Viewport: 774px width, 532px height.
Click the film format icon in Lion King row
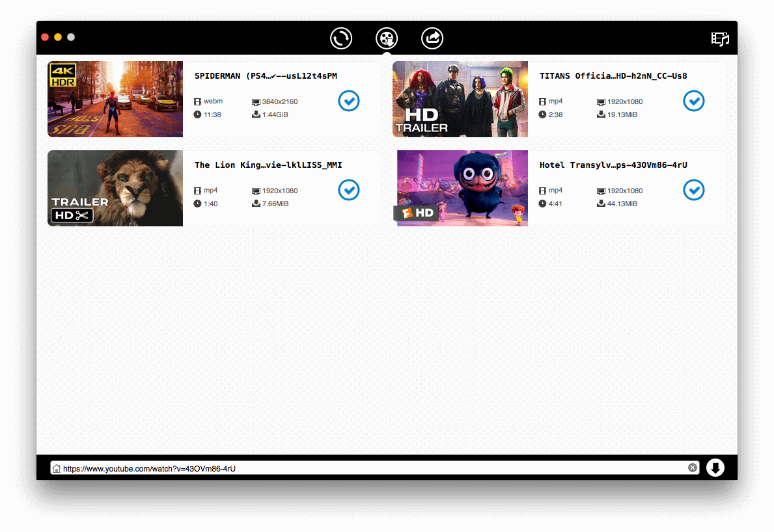pos(197,191)
